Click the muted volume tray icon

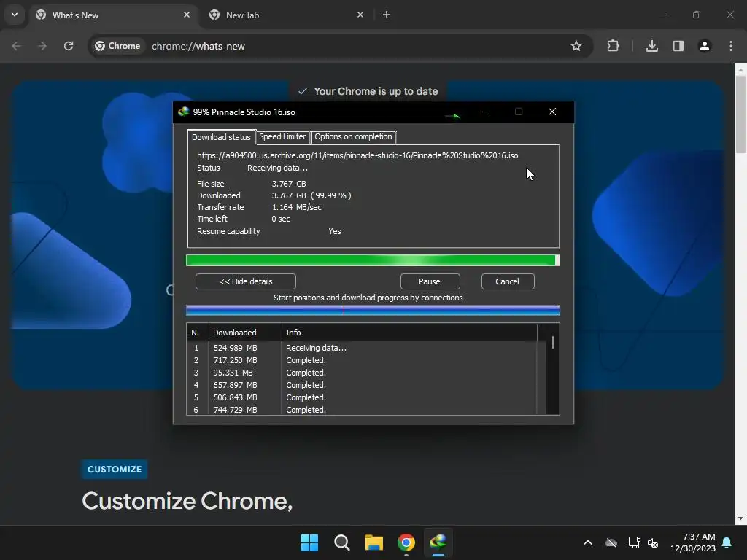653,542
